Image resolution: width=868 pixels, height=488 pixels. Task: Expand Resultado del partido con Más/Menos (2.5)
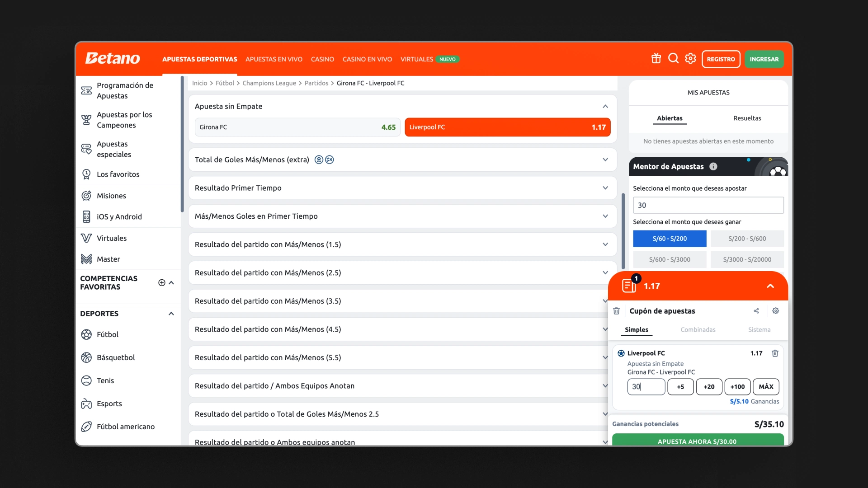point(605,272)
